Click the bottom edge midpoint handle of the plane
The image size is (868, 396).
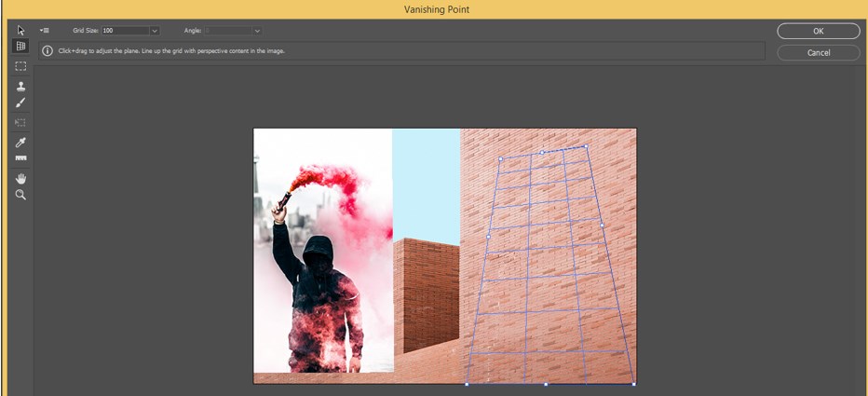click(546, 384)
